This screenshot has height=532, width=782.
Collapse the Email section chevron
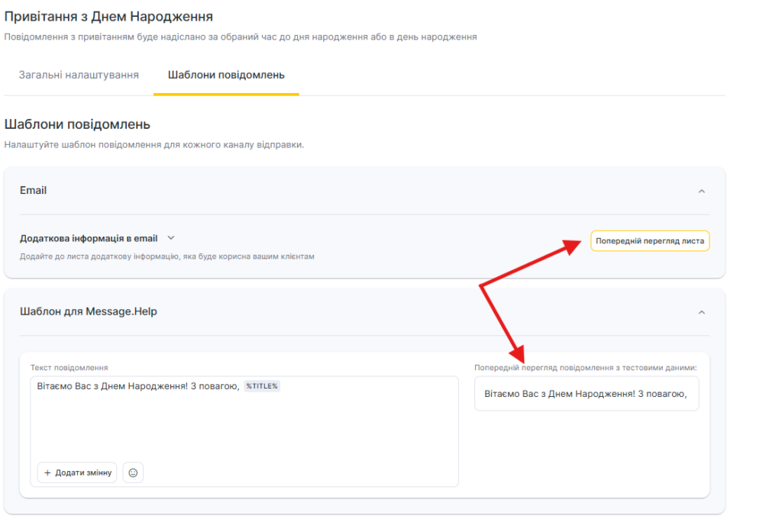click(701, 191)
